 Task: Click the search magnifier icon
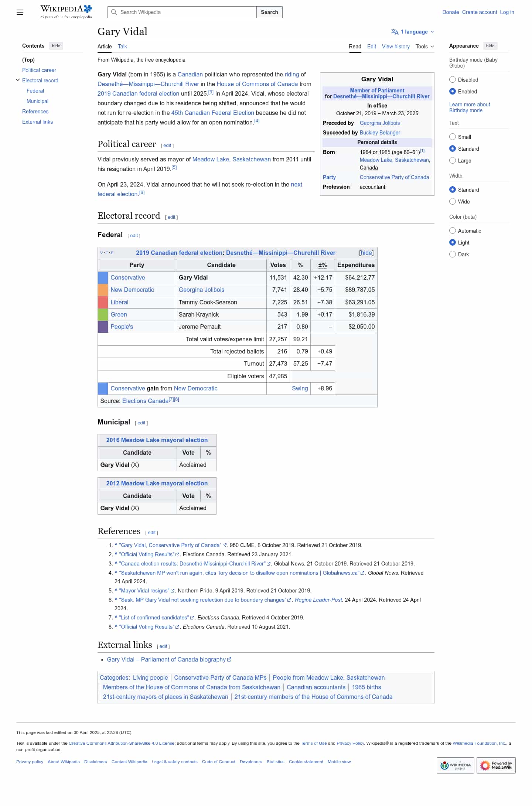tap(114, 12)
